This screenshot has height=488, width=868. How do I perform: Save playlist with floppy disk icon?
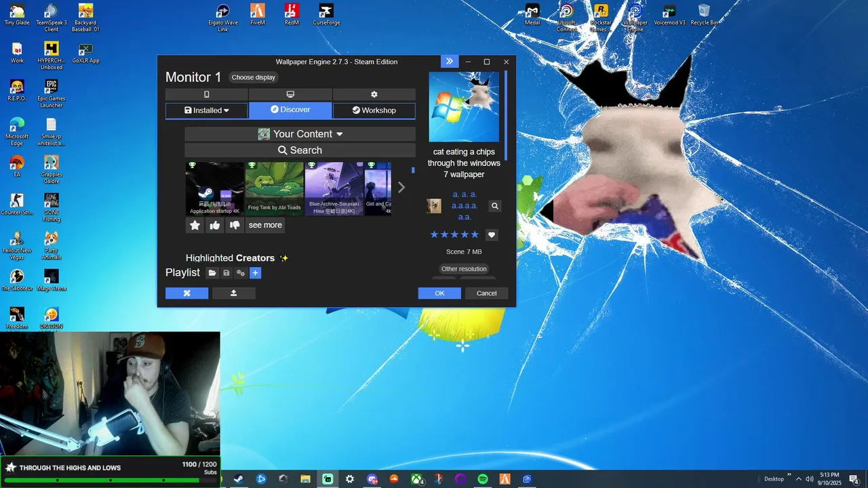[x=226, y=273]
